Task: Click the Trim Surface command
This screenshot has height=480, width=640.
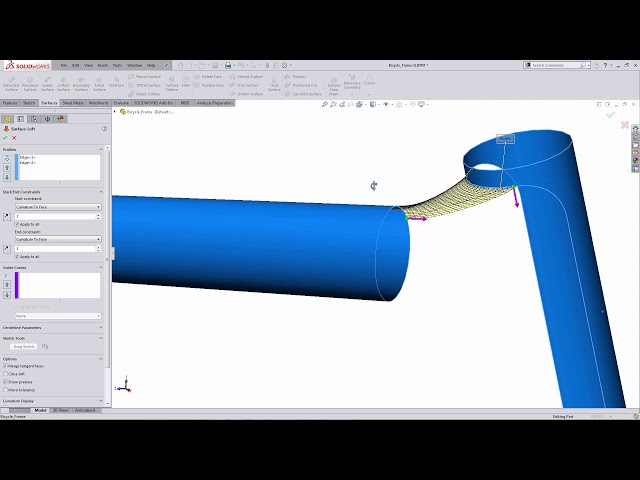Action: tap(244, 85)
